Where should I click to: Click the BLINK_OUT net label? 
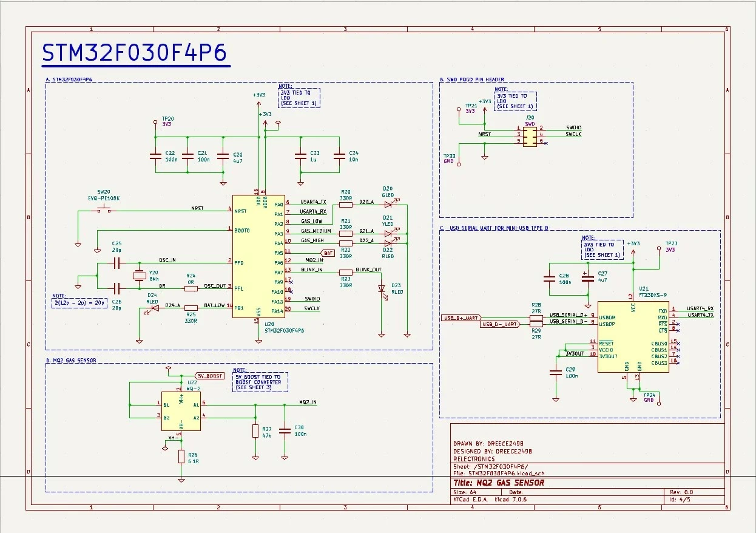coord(369,270)
